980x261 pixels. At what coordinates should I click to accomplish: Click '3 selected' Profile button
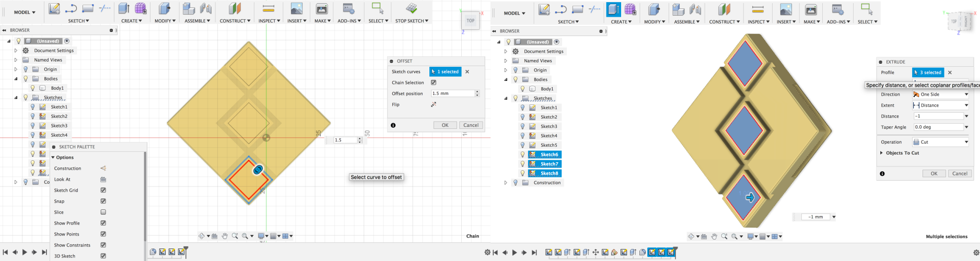[928, 73]
